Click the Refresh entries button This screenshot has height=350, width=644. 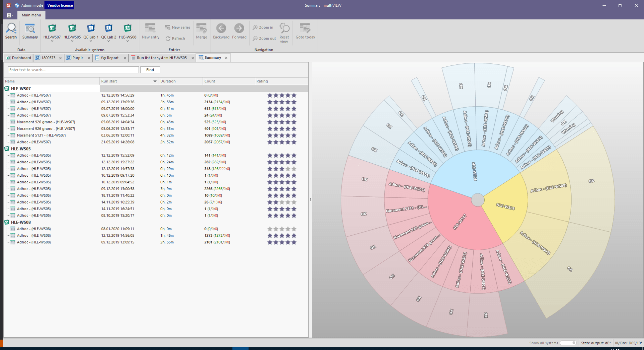tap(175, 39)
